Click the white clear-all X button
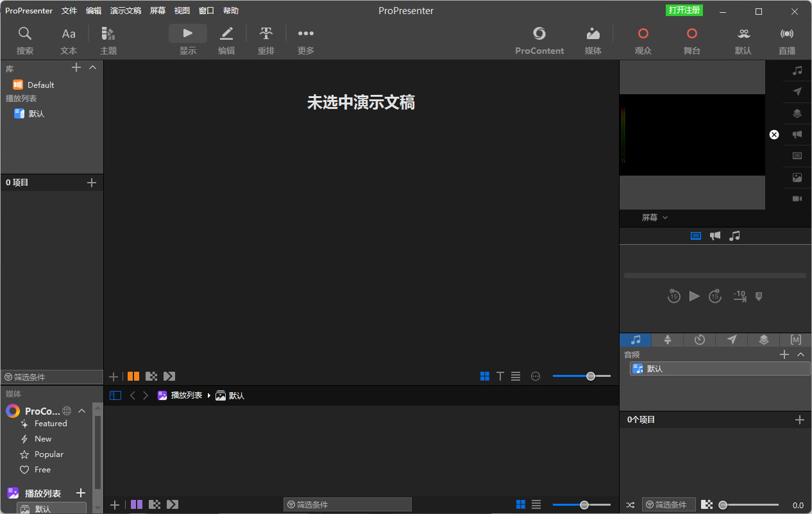Image resolution: width=812 pixels, height=514 pixels. [x=774, y=135]
